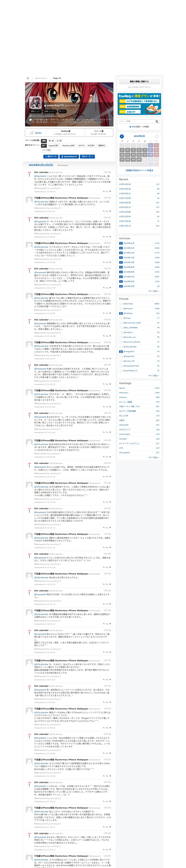Viewport: 186px width, 868px height.
Task: Open 1年前の今日のツイートを見る link
Action: tap(139, 171)
